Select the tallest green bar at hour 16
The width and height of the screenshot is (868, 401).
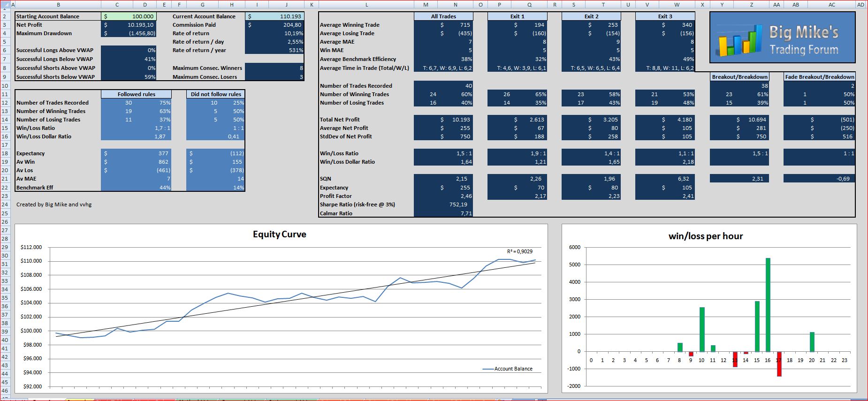tap(768, 304)
